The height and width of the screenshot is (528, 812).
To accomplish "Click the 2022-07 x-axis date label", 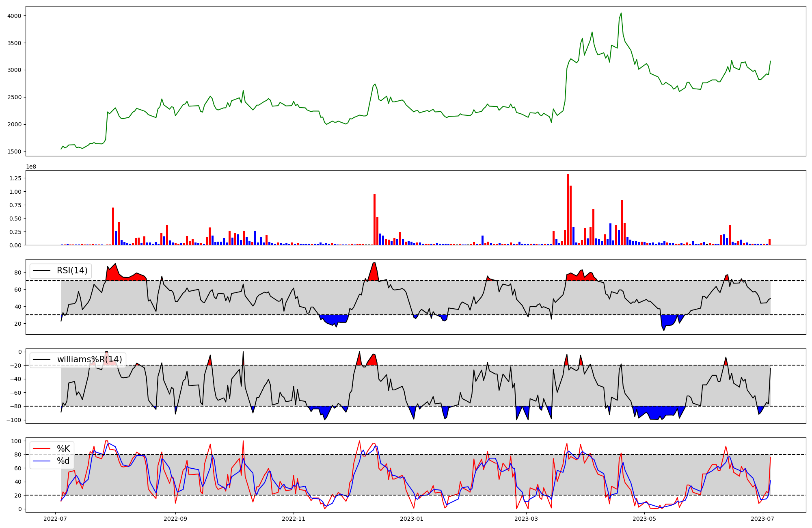I will point(55,519).
